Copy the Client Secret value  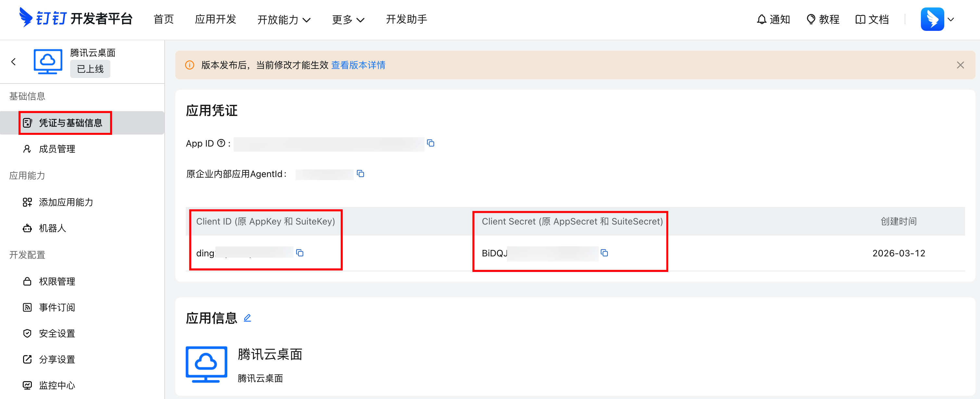click(604, 253)
